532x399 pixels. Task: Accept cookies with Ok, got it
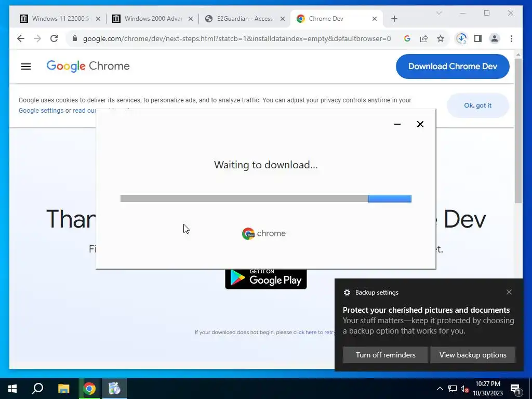(x=478, y=105)
